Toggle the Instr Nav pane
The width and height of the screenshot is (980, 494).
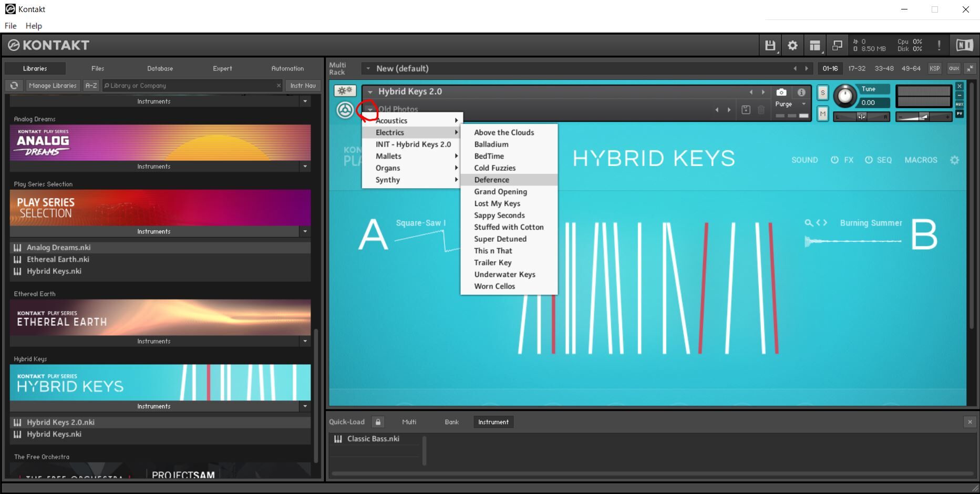click(303, 86)
